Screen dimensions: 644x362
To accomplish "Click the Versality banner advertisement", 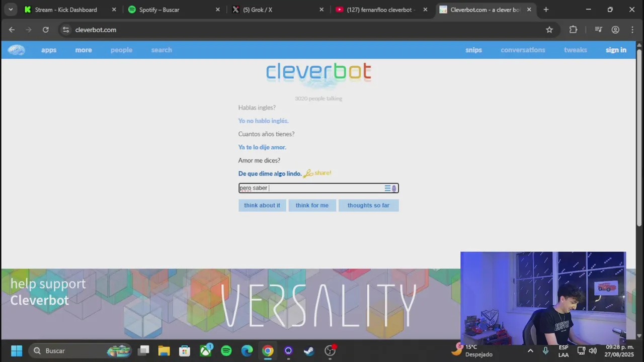I will 318,304.
